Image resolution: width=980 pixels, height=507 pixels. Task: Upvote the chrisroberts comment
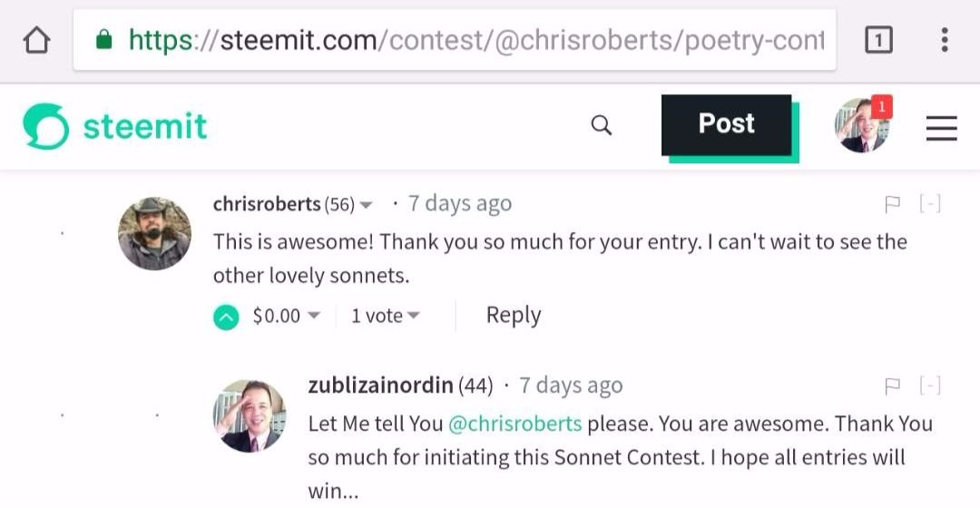point(227,317)
